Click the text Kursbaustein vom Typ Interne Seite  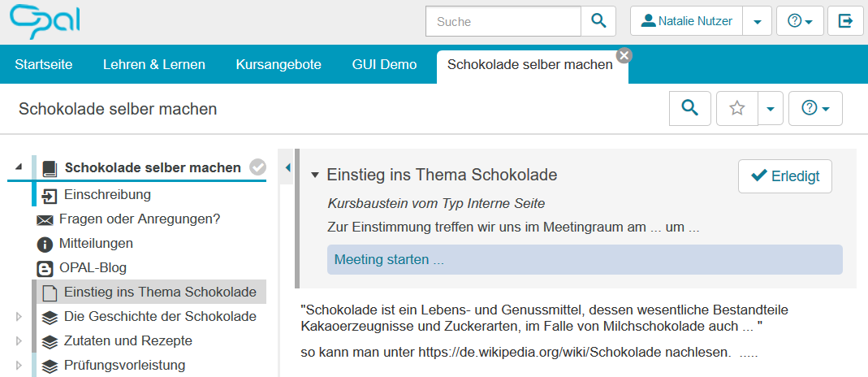[x=436, y=204]
